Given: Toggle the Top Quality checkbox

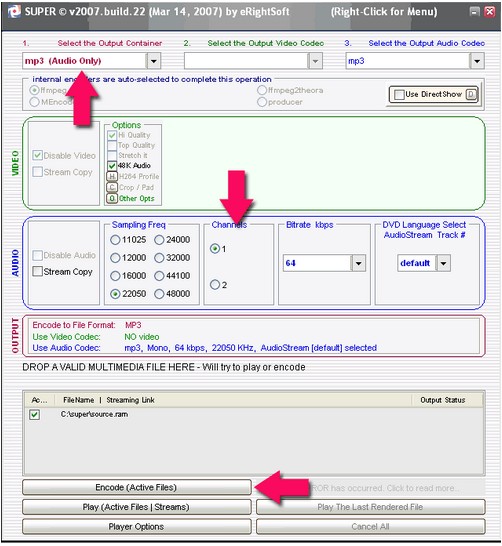Looking at the screenshot, I should tap(112, 145).
